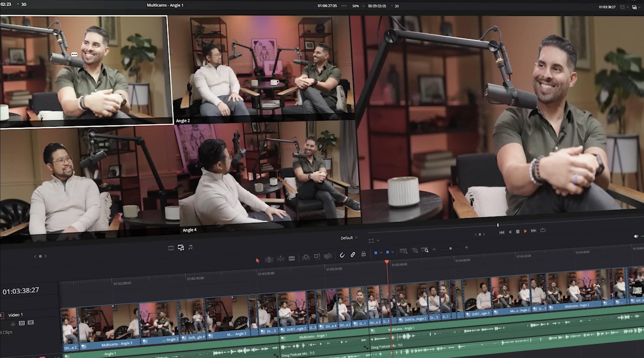Click the Replace Clip tool icon

pos(328,256)
